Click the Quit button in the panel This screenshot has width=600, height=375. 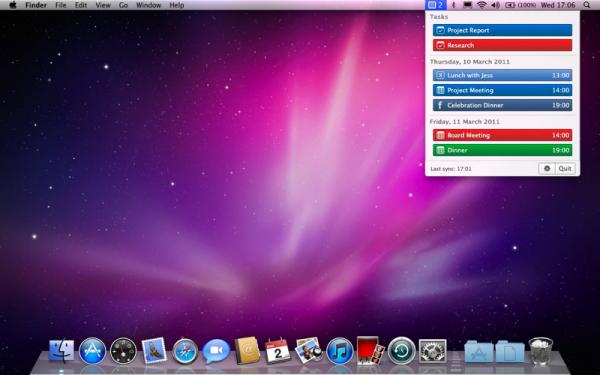tap(565, 168)
